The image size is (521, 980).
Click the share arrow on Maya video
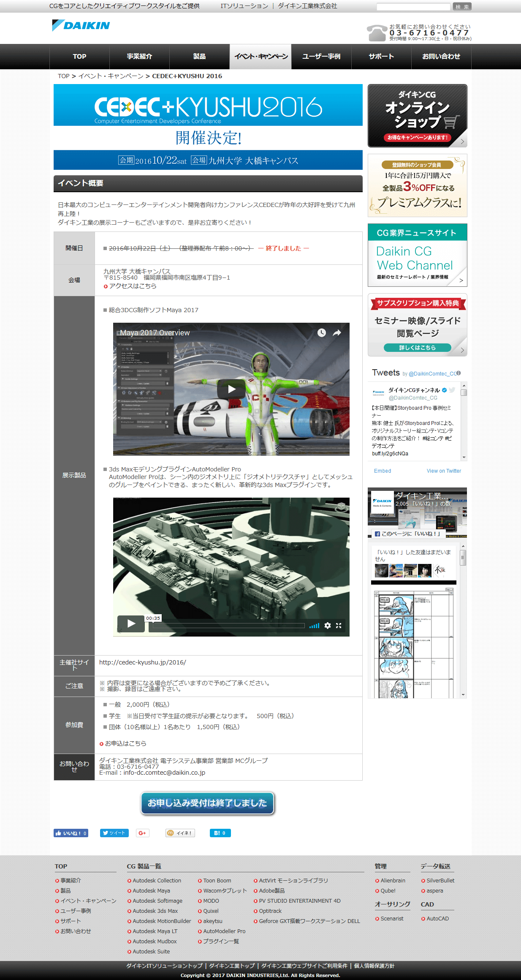pos(337,333)
